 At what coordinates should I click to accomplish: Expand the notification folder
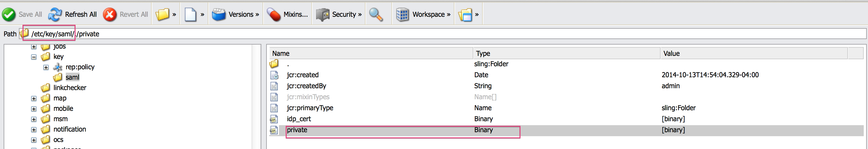coord(34,130)
